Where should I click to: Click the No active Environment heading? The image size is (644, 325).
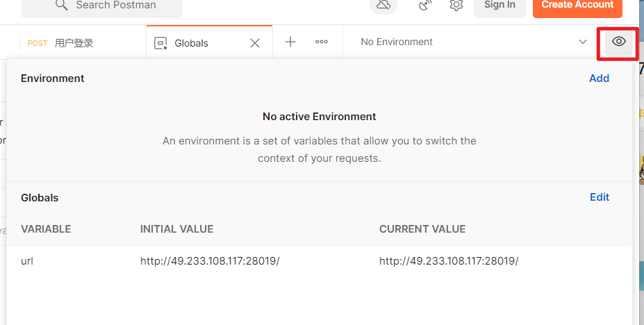tap(319, 117)
